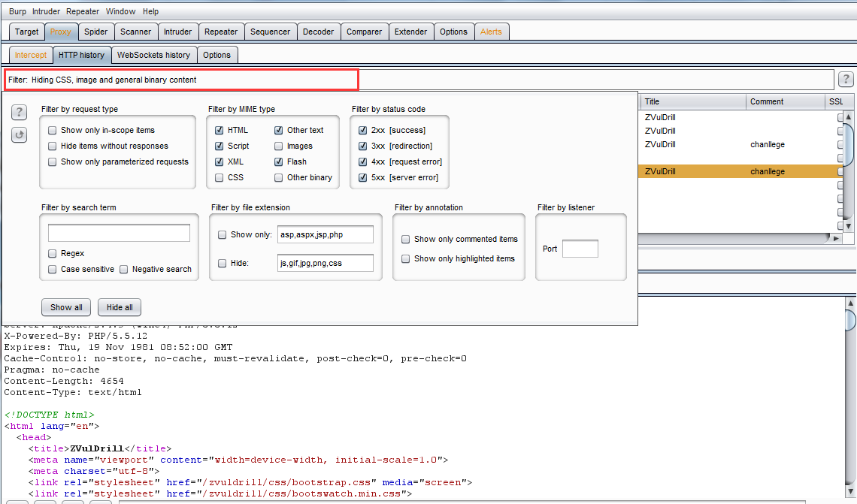Screen dimensions: 857x504
Task: Toggle the XML MIME type checkbox
Action: tap(220, 161)
